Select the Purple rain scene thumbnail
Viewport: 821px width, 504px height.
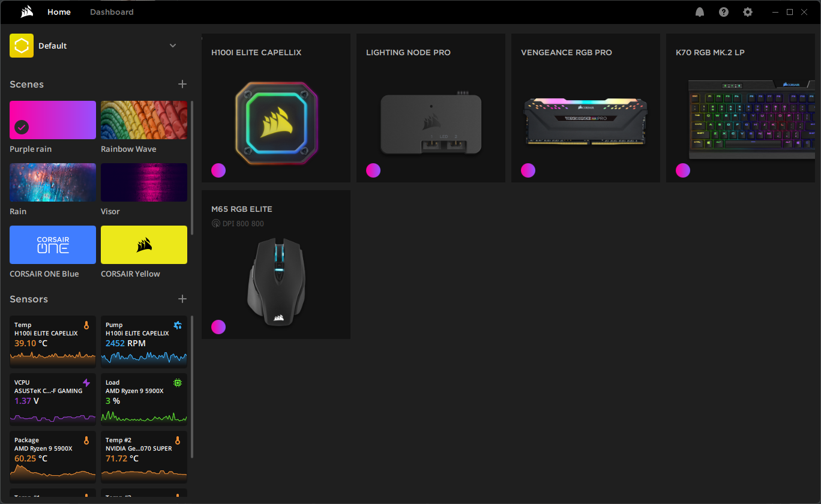point(53,120)
